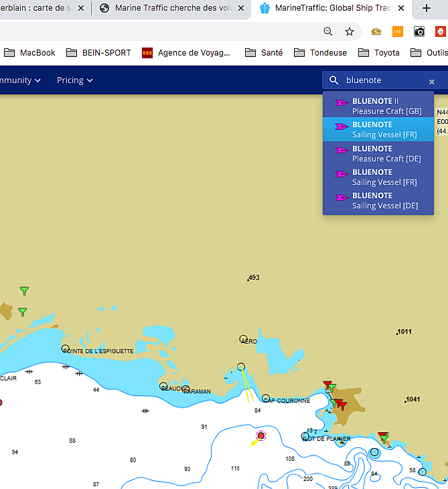
Task: Open the Pricing dropdown menu
Action: click(x=75, y=80)
